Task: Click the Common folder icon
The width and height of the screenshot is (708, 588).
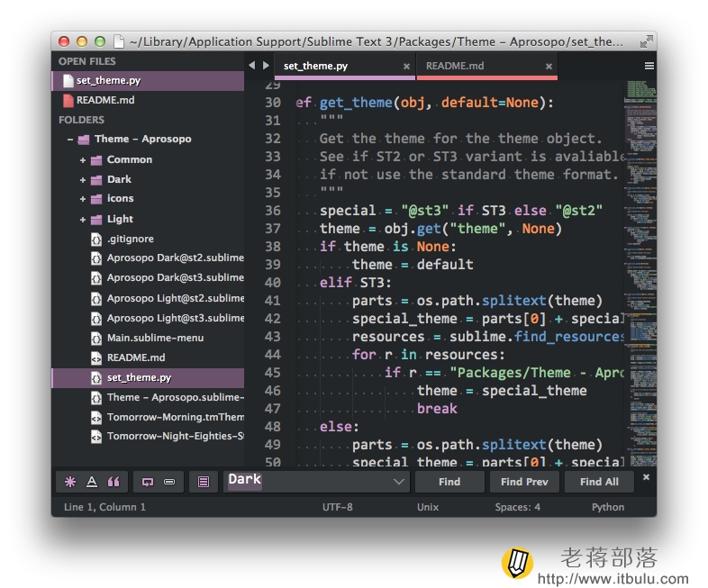Action: click(96, 160)
